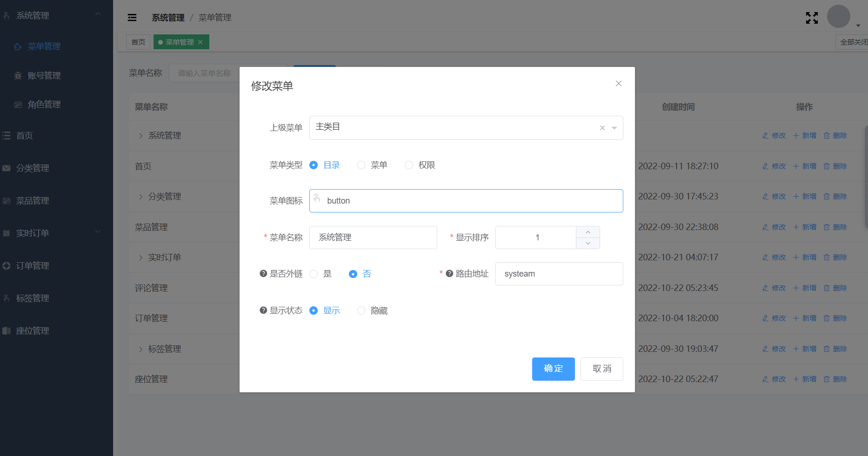Expand the 标签管理 table row
Viewport: 868px width, 456px height.
tap(140, 349)
